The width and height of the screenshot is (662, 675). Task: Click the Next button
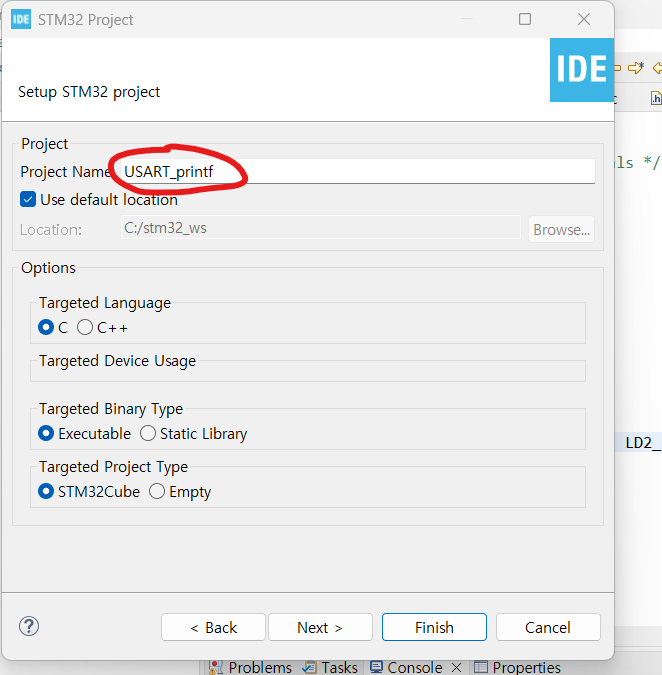320,627
